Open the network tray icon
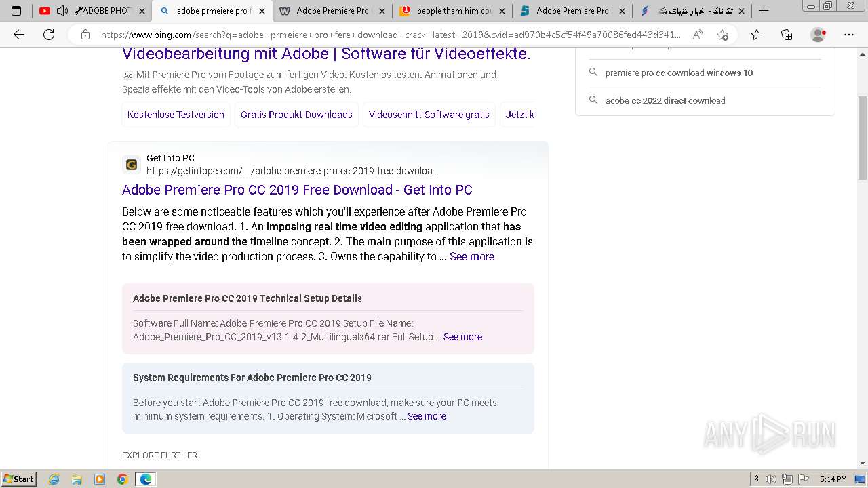The image size is (868, 488). (787, 479)
